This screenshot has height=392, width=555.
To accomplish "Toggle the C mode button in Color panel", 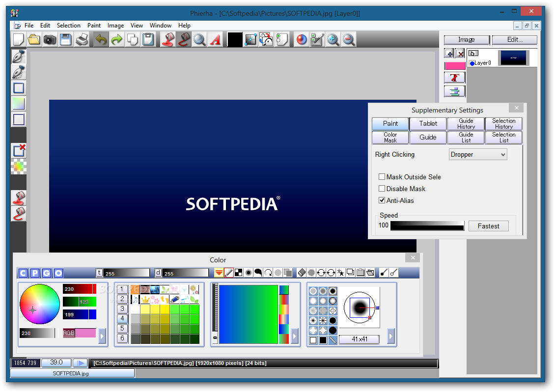I will click(x=23, y=273).
